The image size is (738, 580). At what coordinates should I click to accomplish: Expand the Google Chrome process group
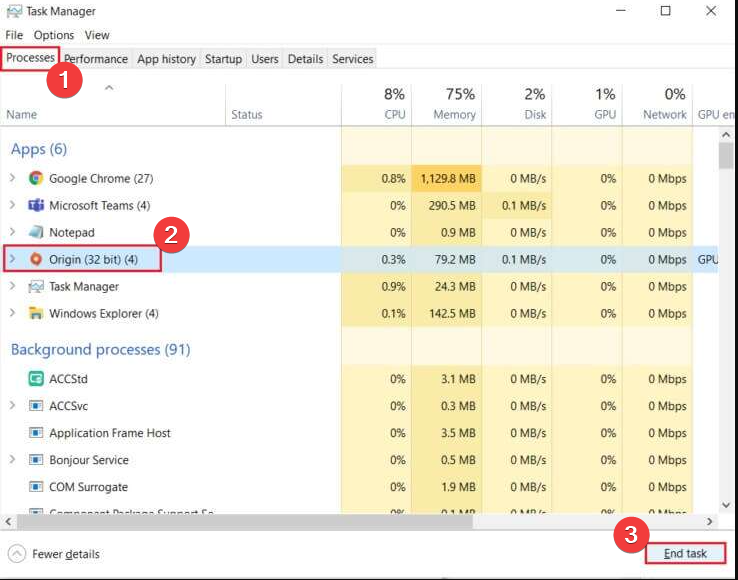pos(13,178)
